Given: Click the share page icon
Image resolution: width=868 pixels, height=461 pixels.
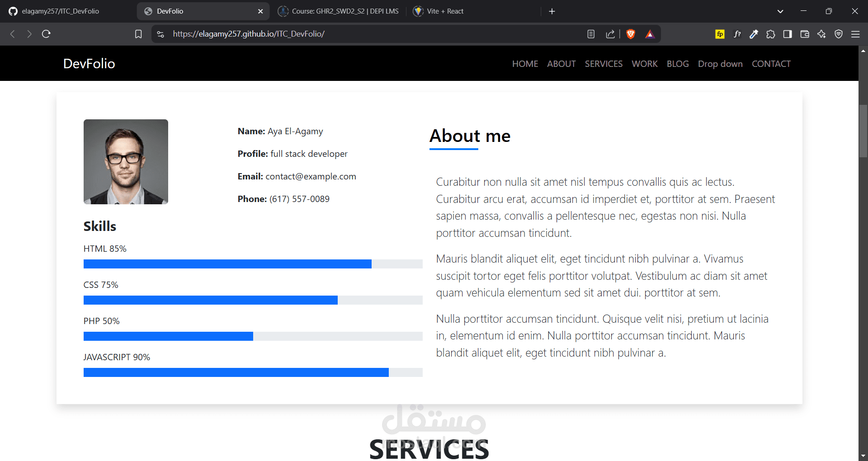Looking at the screenshot, I should pos(610,34).
